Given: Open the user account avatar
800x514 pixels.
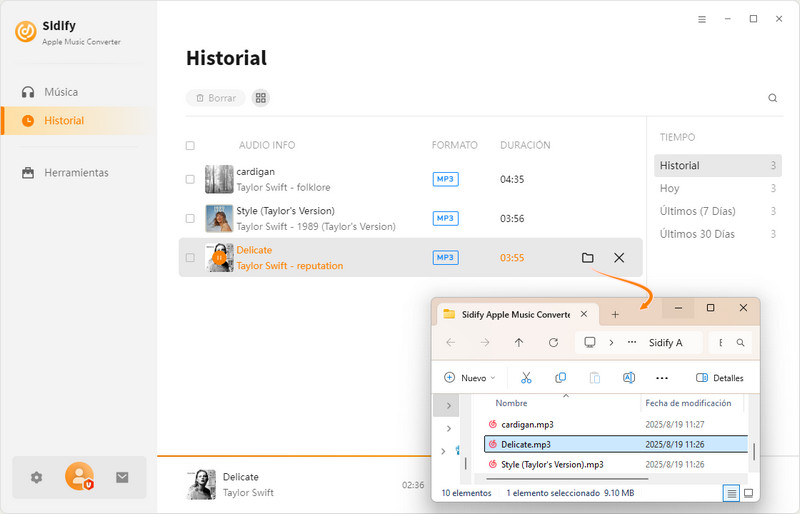Looking at the screenshot, I should [79, 476].
